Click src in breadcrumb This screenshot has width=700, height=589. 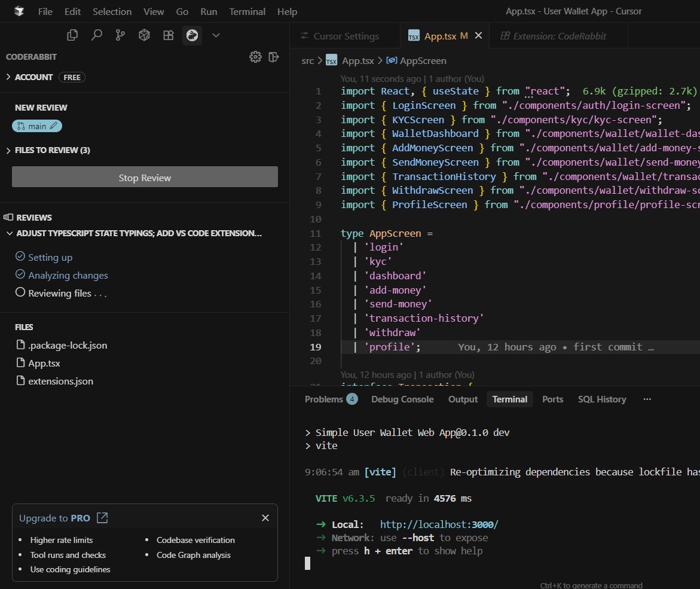point(308,61)
